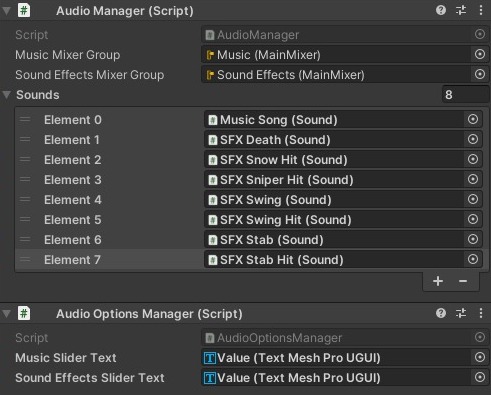Remove selected element from Sounds list
Image resolution: width=491 pixels, height=395 pixels.
tap(463, 281)
